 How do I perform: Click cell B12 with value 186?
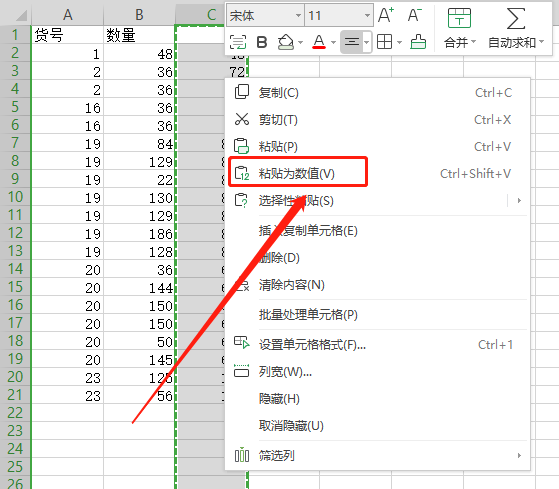tap(139, 233)
